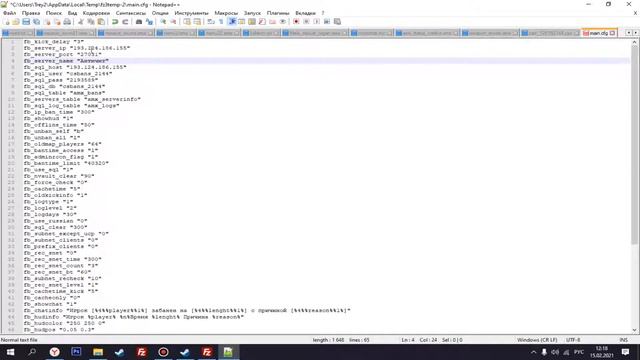Viewport: 640px width, 360px height.
Task: Click the editor scrollbar down arrow
Action: point(635,330)
